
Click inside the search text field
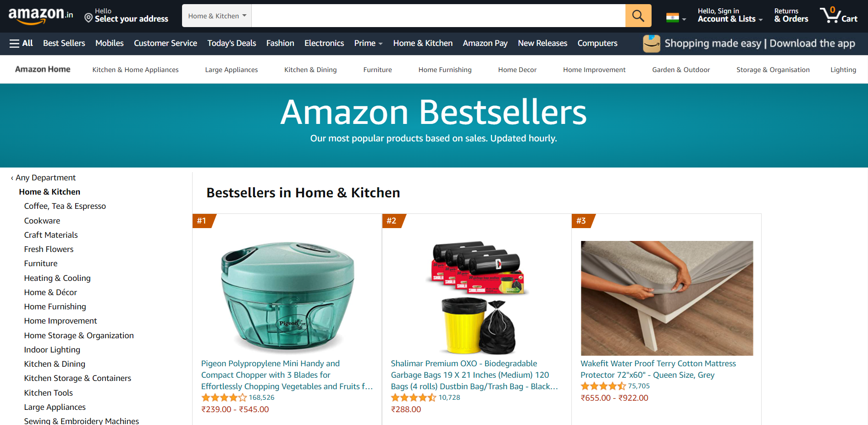[438, 16]
